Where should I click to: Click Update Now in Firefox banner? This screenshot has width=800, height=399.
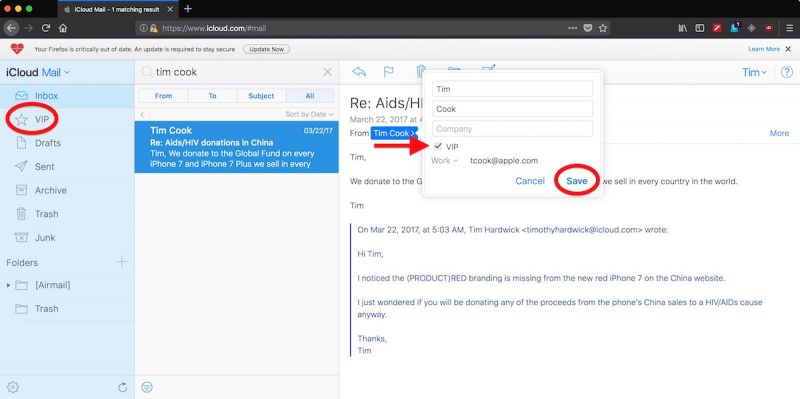266,49
